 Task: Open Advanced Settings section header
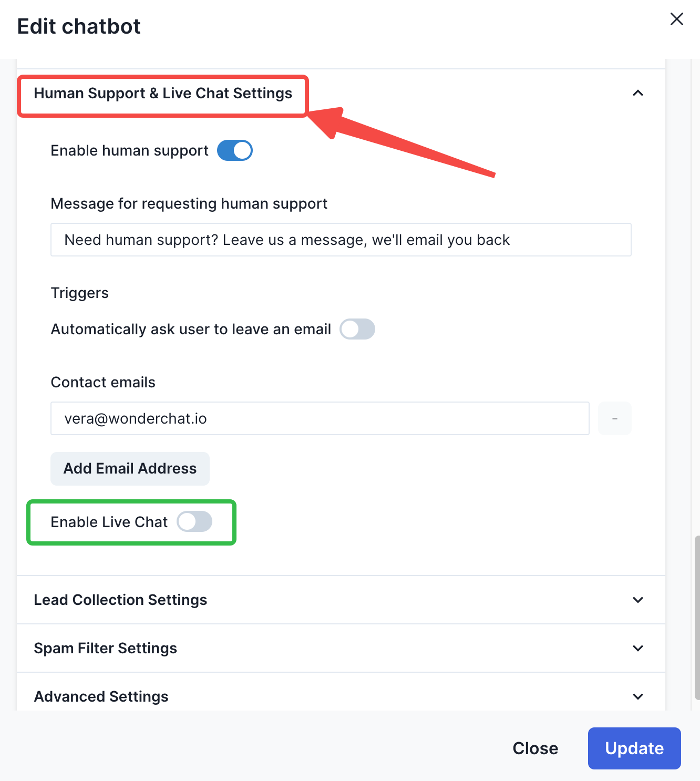(101, 696)
